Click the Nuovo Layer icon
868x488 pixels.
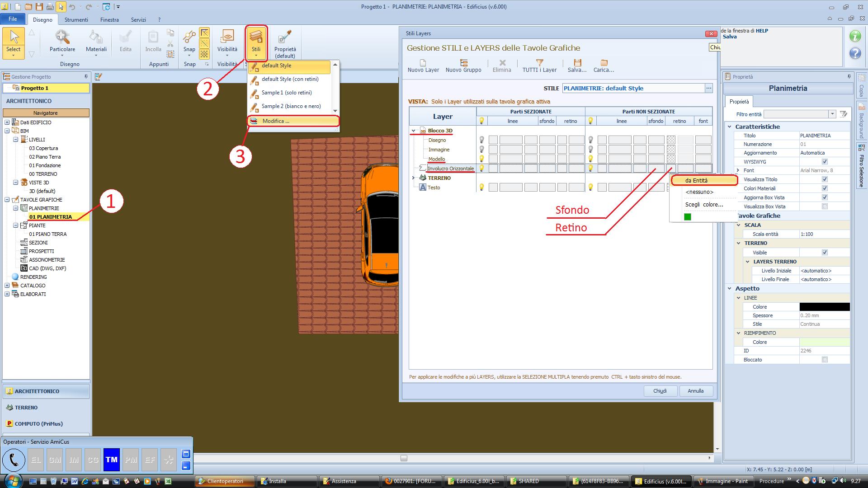pos(423,63)
